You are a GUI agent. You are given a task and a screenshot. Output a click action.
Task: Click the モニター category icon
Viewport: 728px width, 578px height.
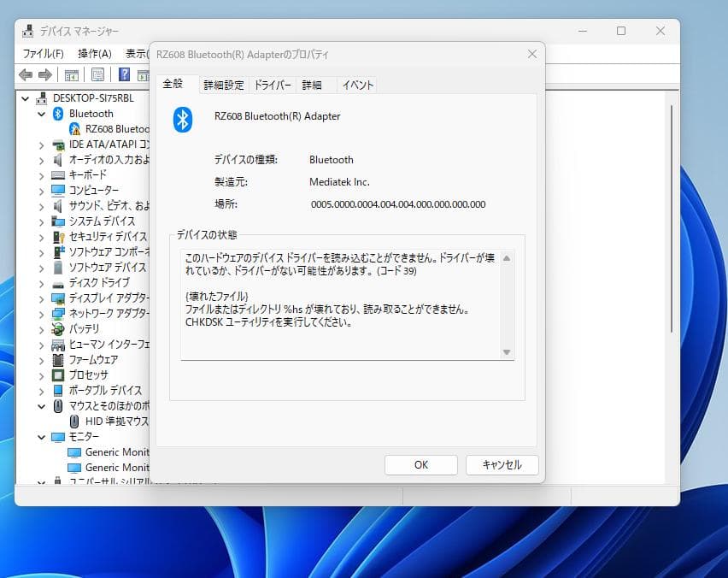tap(57, 436)
